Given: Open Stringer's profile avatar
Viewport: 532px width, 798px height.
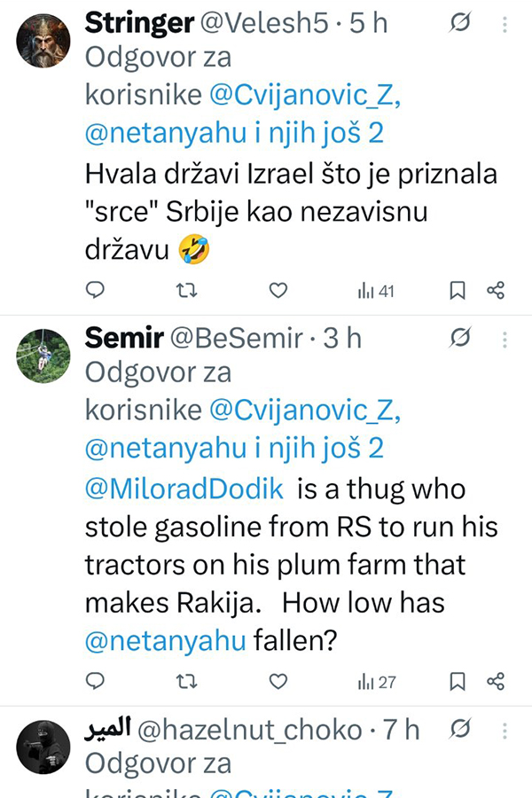Looking at the screenshot, I should point(43,40).
